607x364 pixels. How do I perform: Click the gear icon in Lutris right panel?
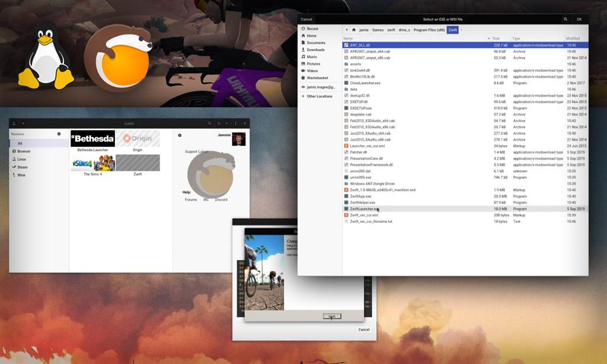(x=180, y=135)
